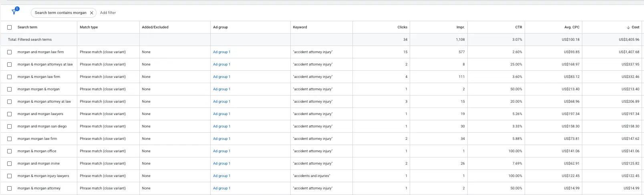Check the 'morgan morgan & morgan' row
The image size is (644, 195).
tap(10, 89)
